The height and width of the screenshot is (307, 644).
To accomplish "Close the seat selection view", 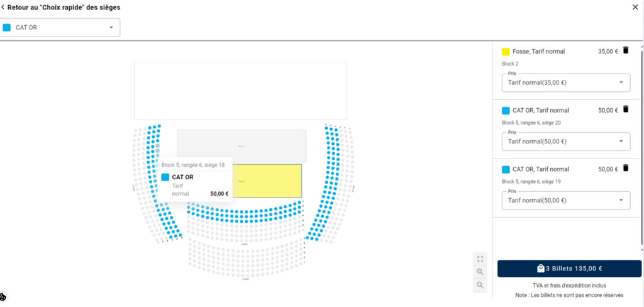I will click(x=635, y=8).
